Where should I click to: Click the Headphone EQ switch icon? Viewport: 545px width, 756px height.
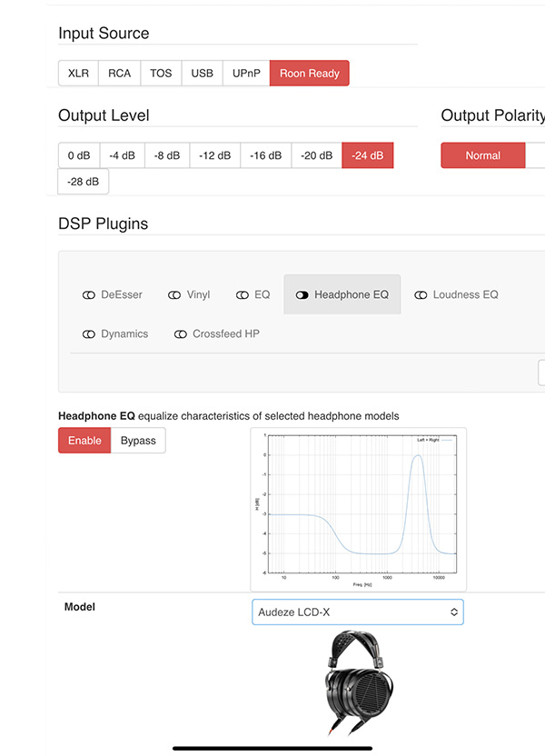tap(302, 295)
